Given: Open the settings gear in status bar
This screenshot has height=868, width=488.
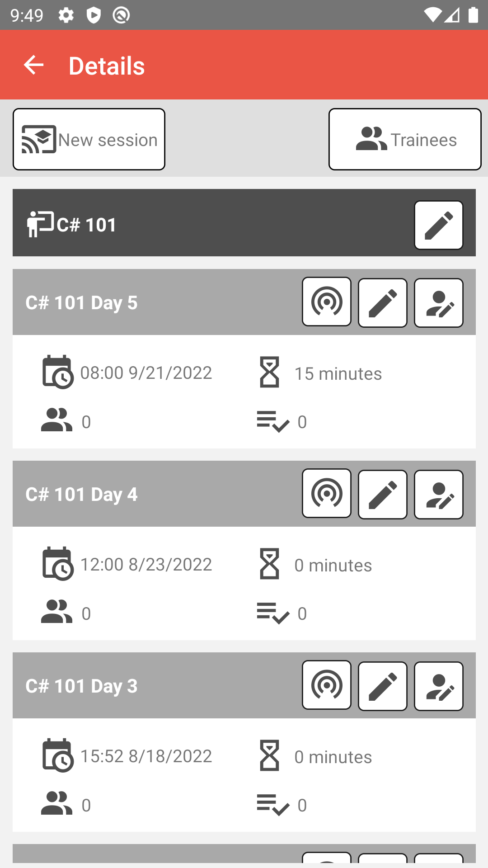Looking at the screenshot, I should tap(66, 15).
